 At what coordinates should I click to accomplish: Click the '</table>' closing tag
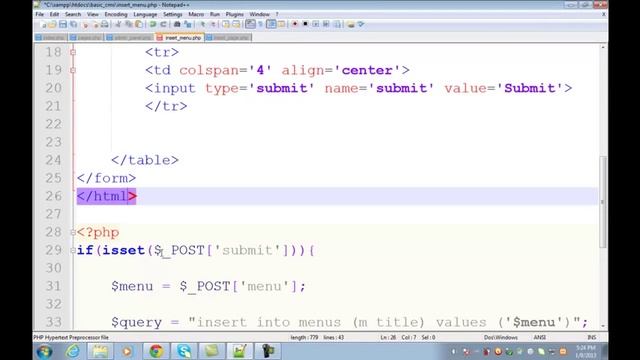145,160
